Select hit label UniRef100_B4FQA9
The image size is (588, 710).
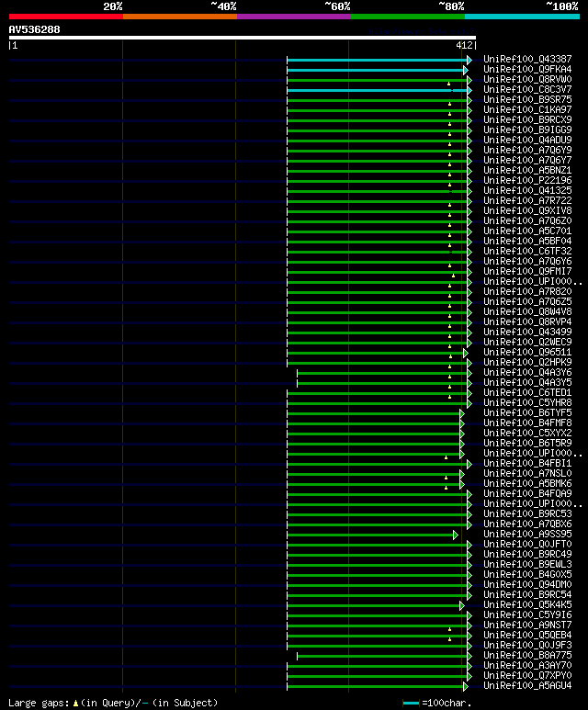[527, 494]
